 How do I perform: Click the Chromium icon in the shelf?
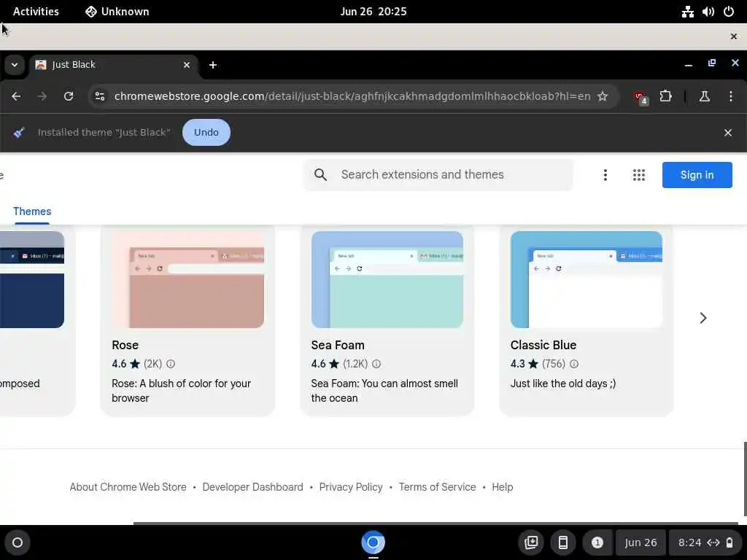tap(373, 542)
